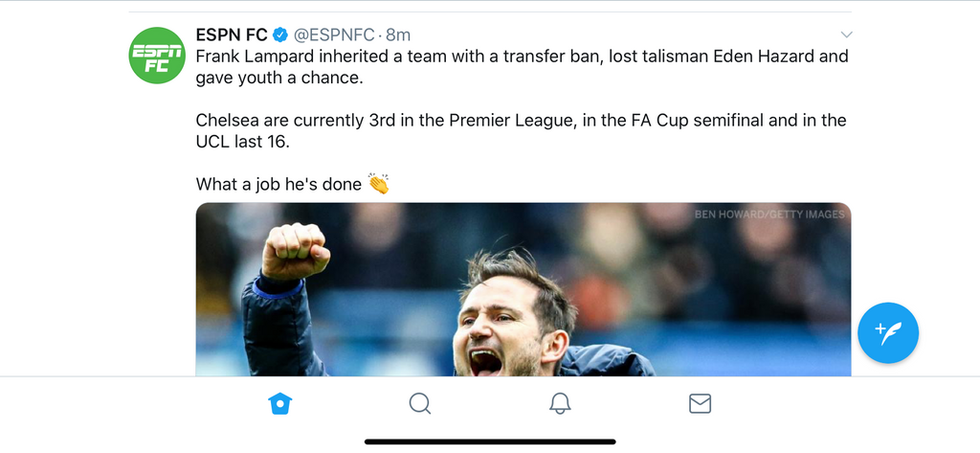Tap Lampard's raised fist in the photo
This screenshot has height=453, width=980.
[x=296, y=252]
